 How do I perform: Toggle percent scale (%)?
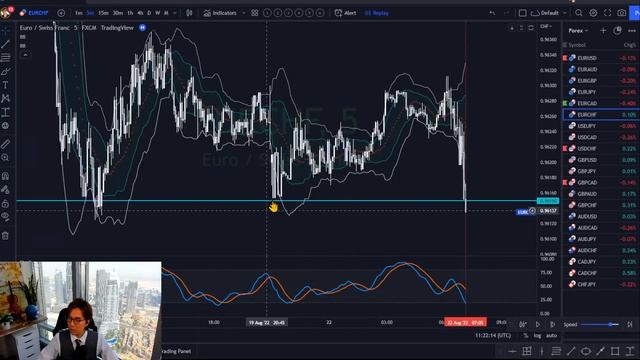(x=526, y=336)
